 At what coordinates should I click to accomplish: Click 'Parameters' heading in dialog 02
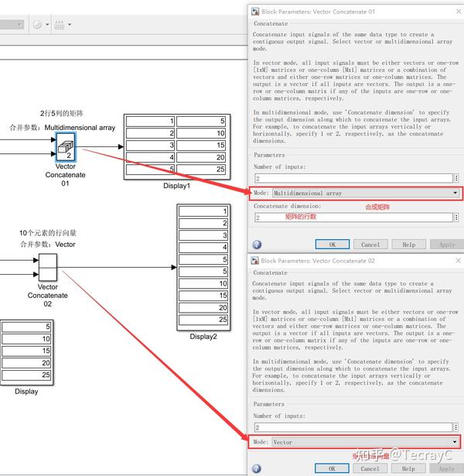click(x=268, y=404)
